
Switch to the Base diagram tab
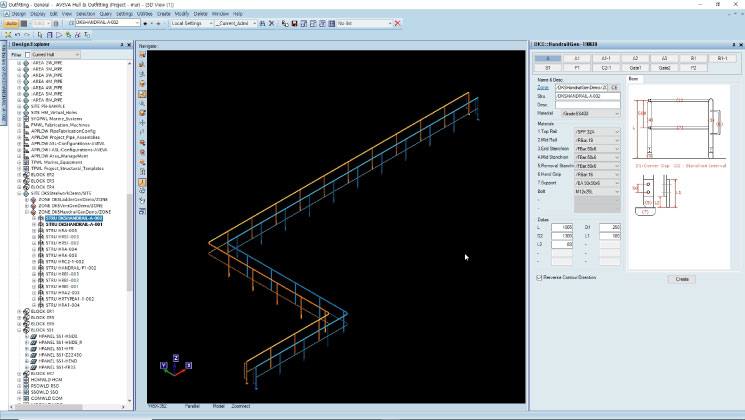tap(633, 79)
